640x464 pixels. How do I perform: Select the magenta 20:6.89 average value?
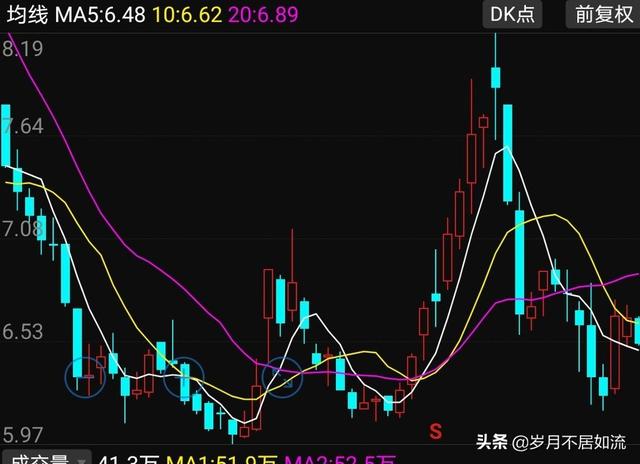(x=263, y=15)
